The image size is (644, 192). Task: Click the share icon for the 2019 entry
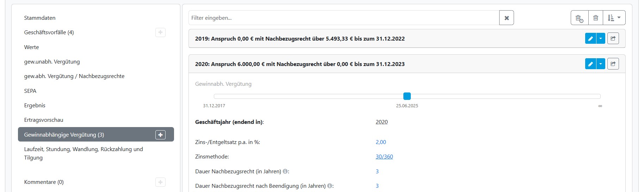613,38
